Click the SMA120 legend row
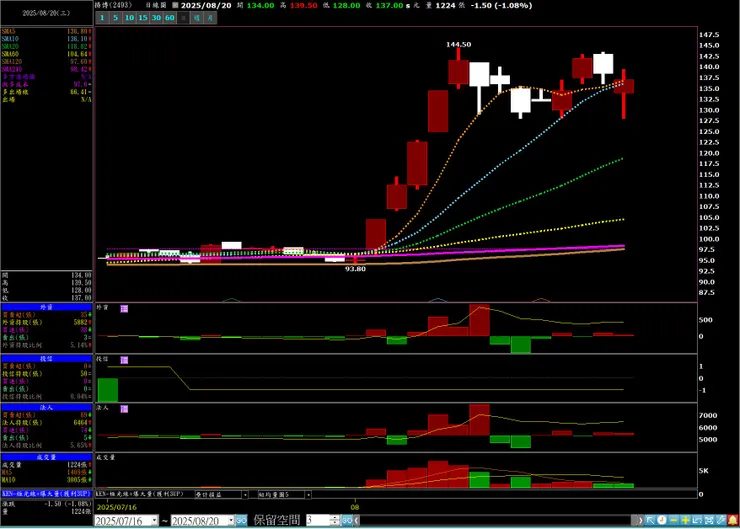 point(46,61)
